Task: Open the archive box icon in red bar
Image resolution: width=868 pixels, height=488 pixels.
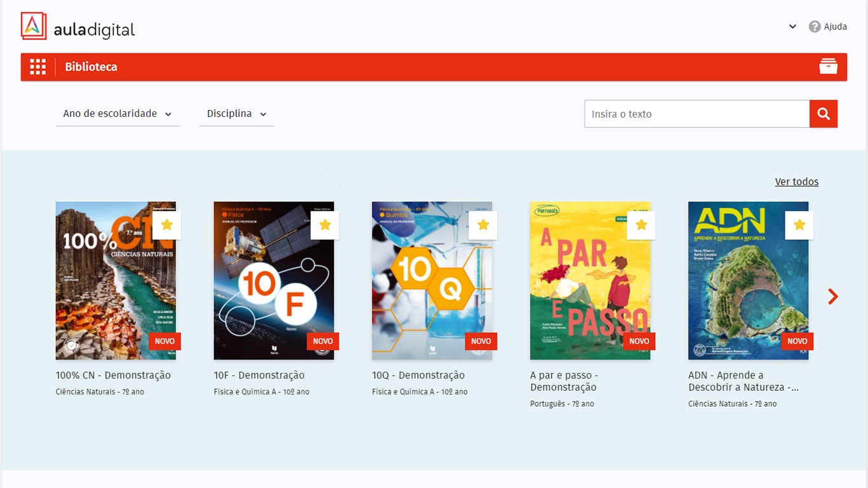Action: [828, 66]
